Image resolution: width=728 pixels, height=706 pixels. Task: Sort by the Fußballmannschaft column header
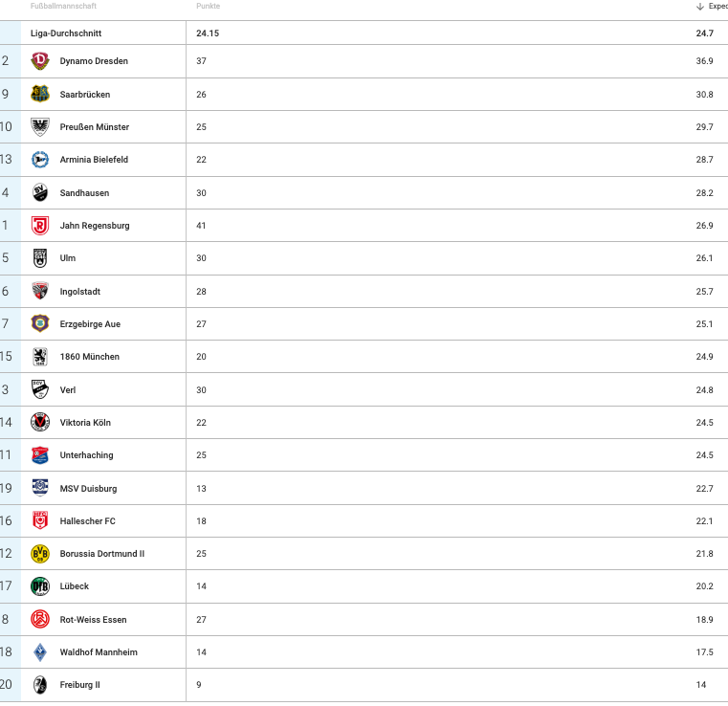[63, 6]
